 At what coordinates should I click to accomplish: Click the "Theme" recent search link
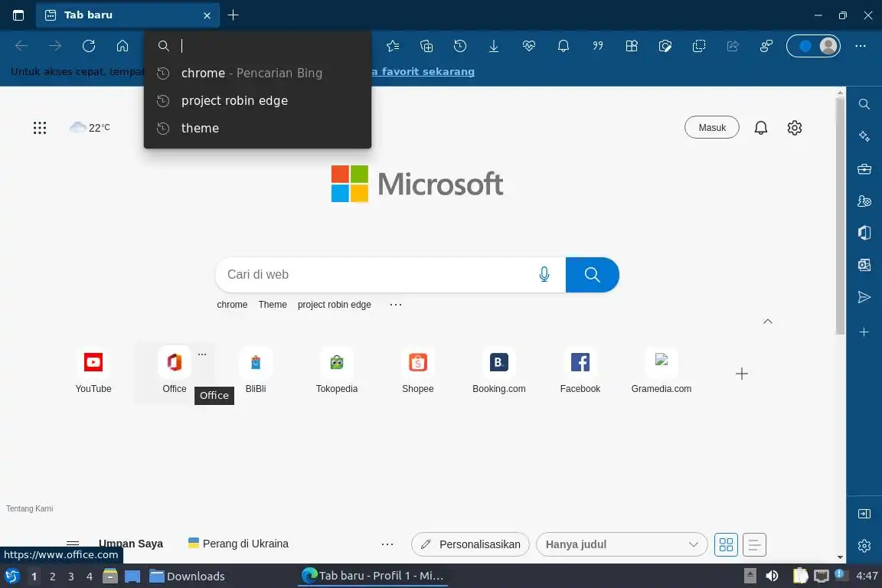point(273,305)
